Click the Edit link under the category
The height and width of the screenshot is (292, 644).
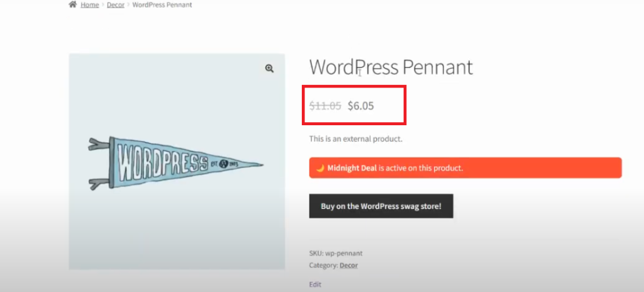315,284
